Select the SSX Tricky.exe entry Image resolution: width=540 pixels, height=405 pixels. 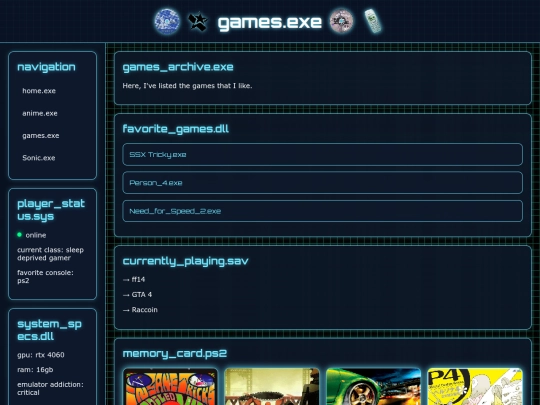(x=322, y=154)
